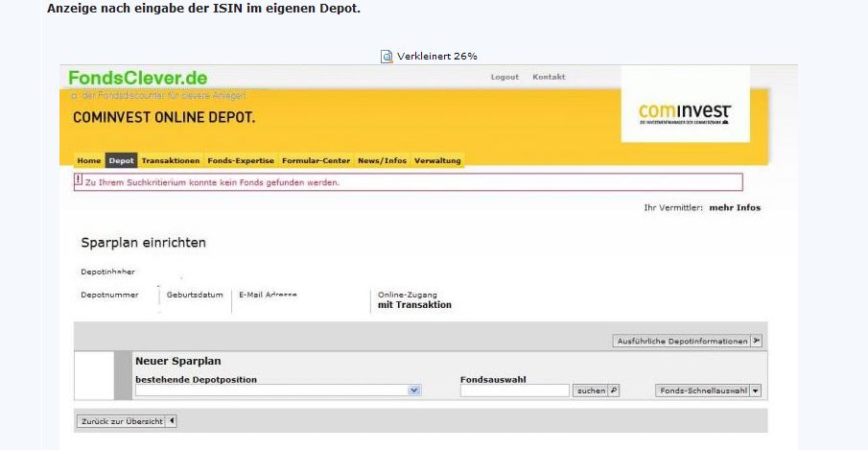The image size is (868, 450).
Task: Open the Transaktionen tab
Action: click(171, 160)
